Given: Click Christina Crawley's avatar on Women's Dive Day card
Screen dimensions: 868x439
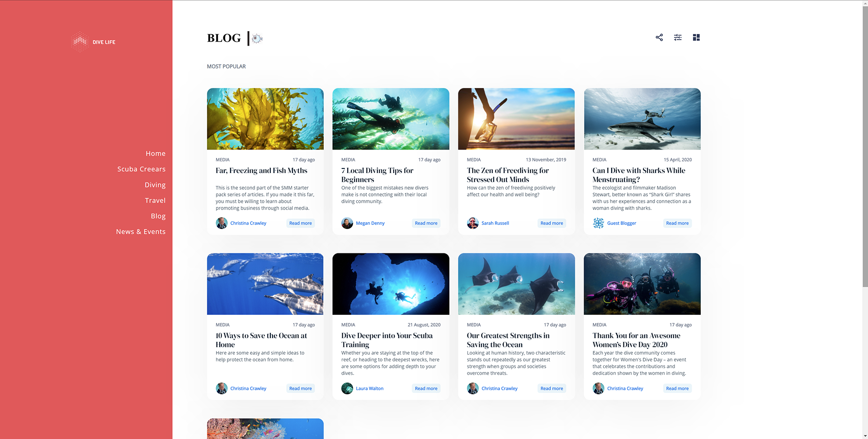Looking at the screenshot, I should point(599,388).
